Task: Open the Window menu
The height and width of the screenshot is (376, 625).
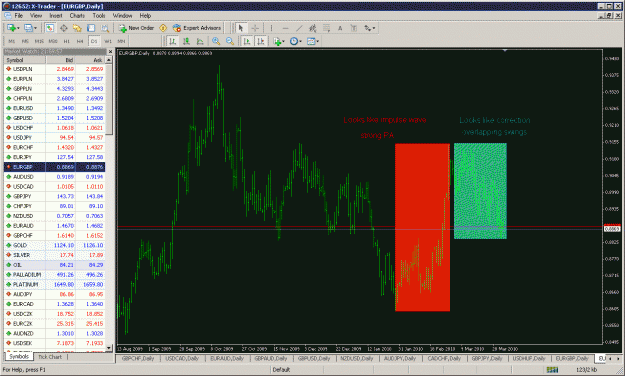Action: pyautogui.click(x=122, y=16)
